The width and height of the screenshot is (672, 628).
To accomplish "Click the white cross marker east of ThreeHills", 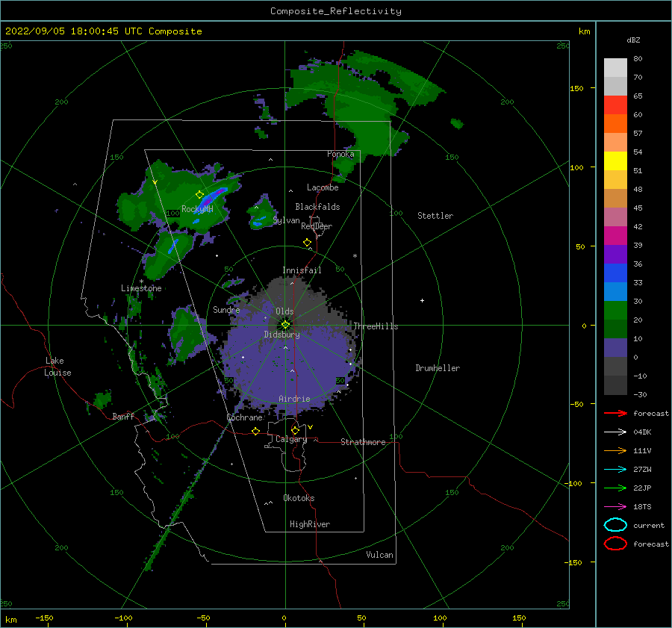I will pos(422,300).
